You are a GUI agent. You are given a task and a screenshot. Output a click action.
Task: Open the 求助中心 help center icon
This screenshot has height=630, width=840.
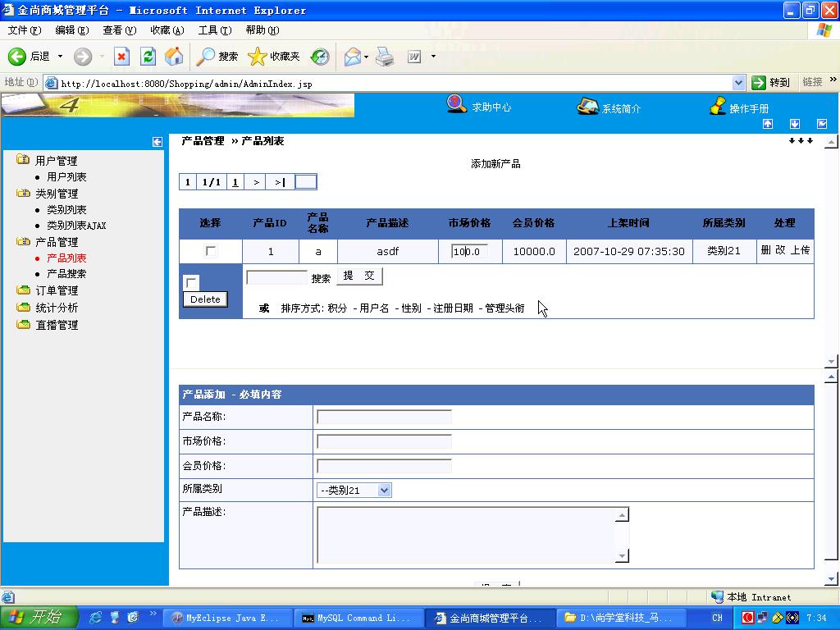(457, 105)
